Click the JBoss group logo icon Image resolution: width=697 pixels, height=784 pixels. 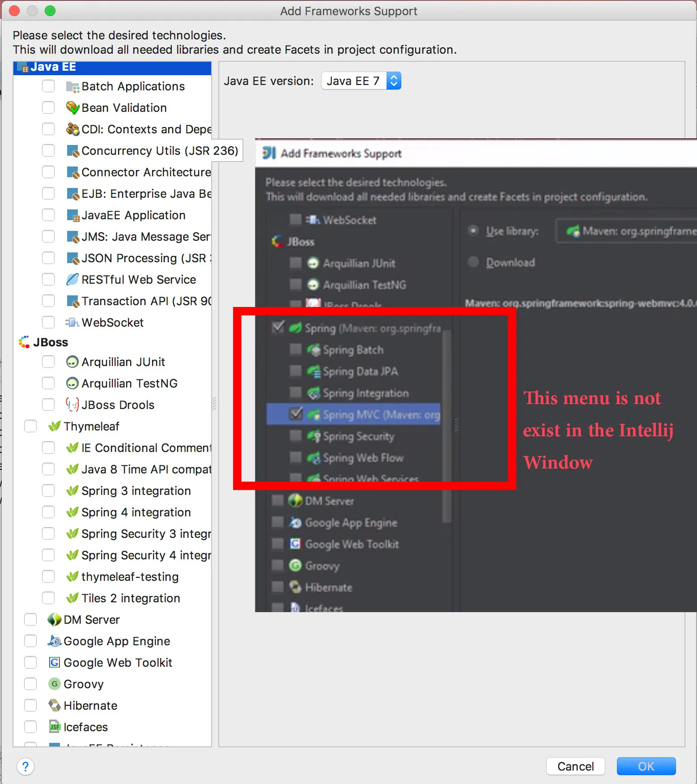(x=24, y=342)
